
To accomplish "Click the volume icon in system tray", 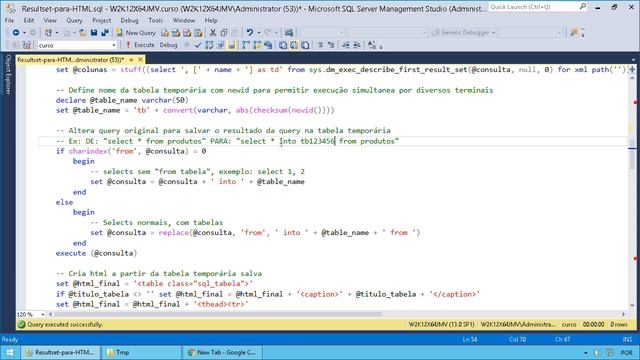I will (597, 353).
